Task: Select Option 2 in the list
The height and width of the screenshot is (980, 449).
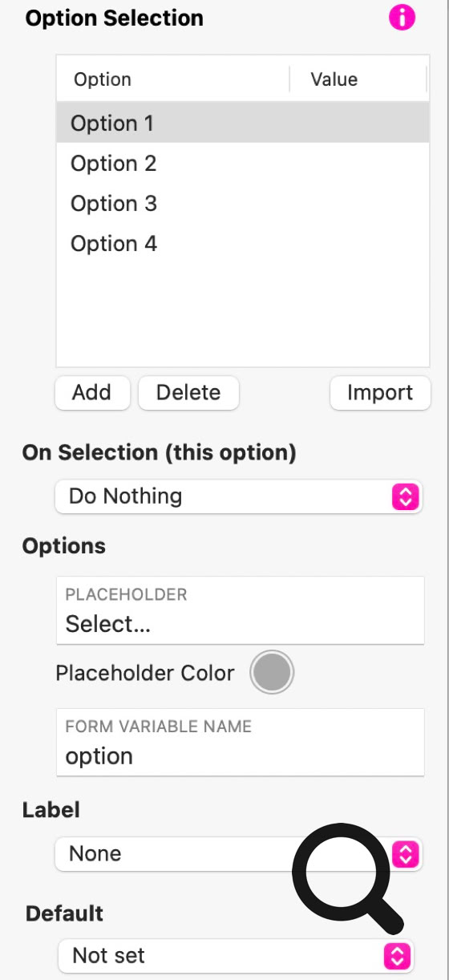Action: click(243, 164)
